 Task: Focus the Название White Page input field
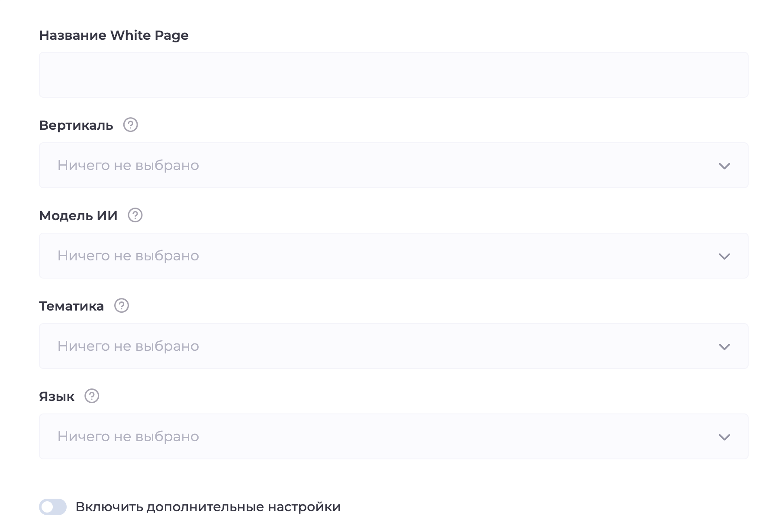pos(393,75)
